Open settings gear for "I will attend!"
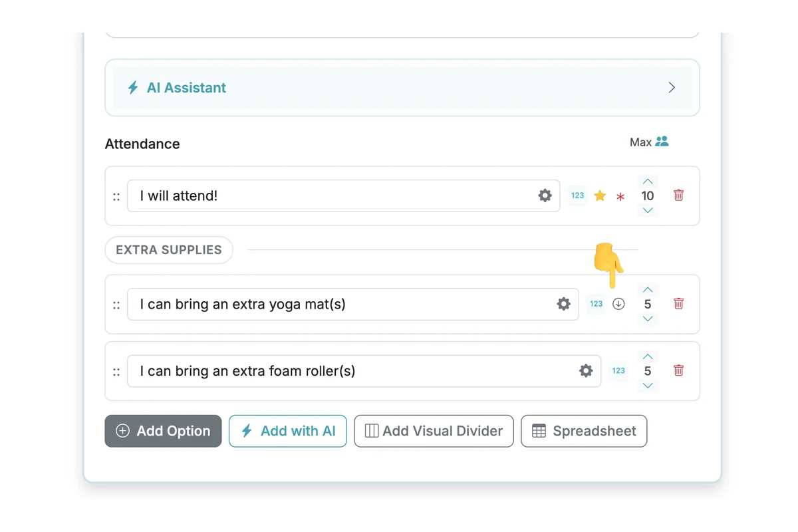The width and height of the screenshot is (798, 532). pyautogui.click(x=545, y=196)
